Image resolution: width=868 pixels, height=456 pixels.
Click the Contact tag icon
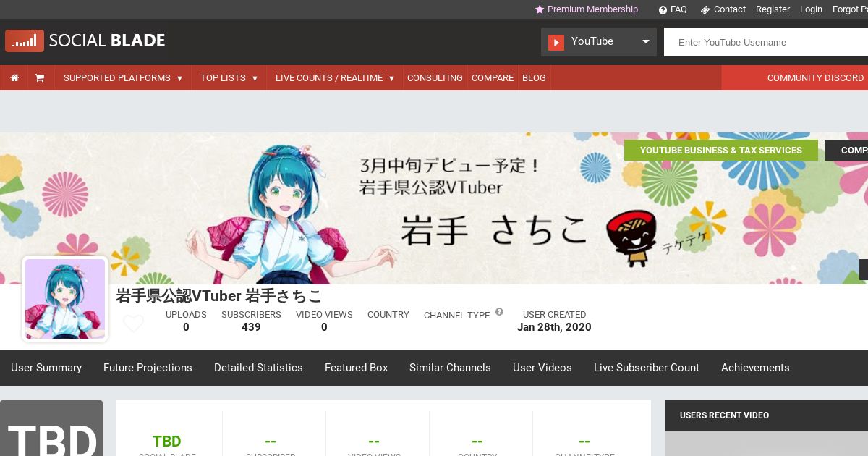pyautogui.click(x=705, y=9)
